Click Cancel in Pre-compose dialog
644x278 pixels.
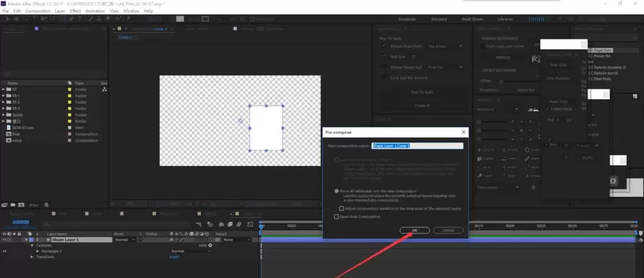(x=448, y=230)
